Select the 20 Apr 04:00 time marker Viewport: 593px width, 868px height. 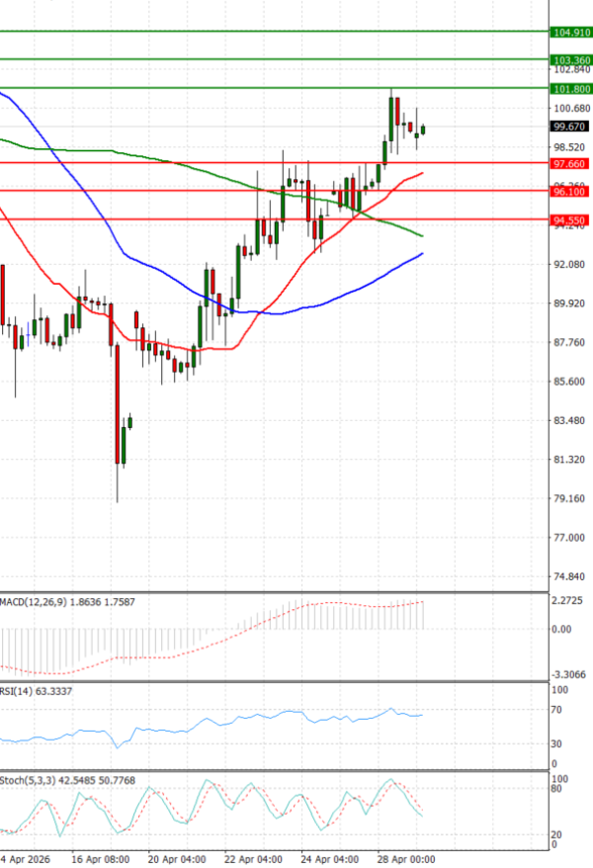178,859
